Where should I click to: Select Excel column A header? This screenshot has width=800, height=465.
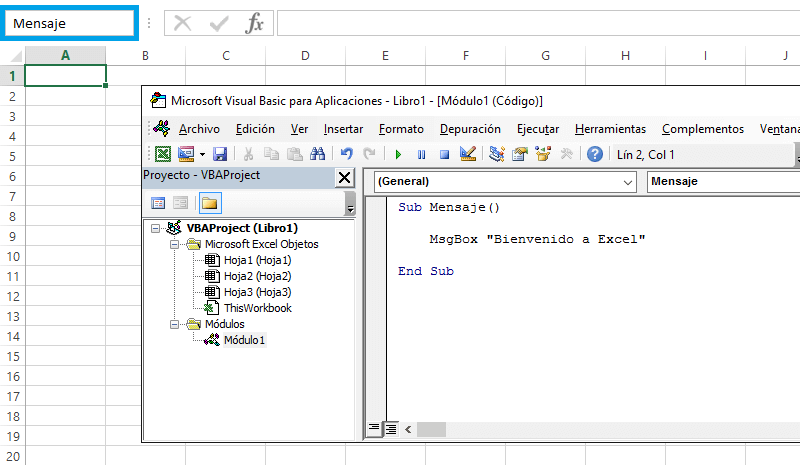(65, 55)
